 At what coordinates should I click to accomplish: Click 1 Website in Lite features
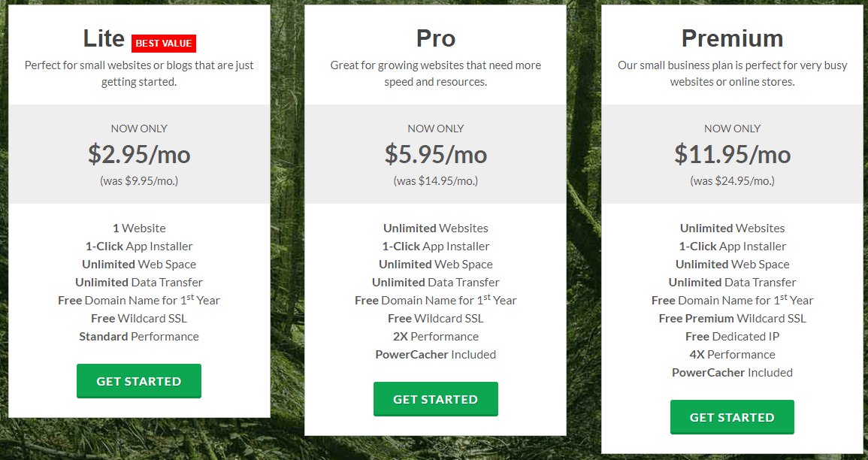139,228
